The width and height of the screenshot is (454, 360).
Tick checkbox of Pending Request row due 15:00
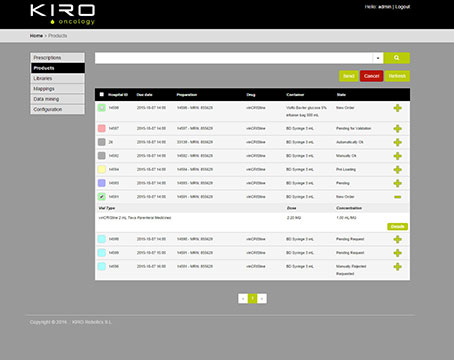(102, 253)
